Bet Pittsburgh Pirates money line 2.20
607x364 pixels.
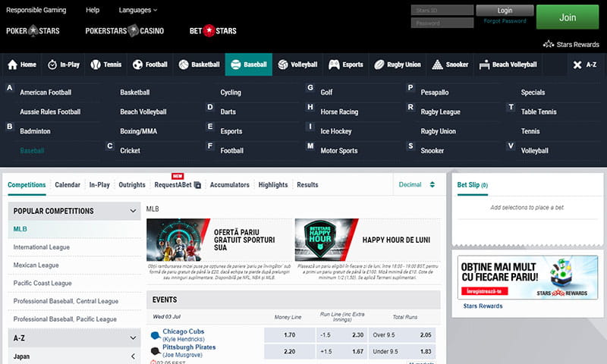coord(289,351)
